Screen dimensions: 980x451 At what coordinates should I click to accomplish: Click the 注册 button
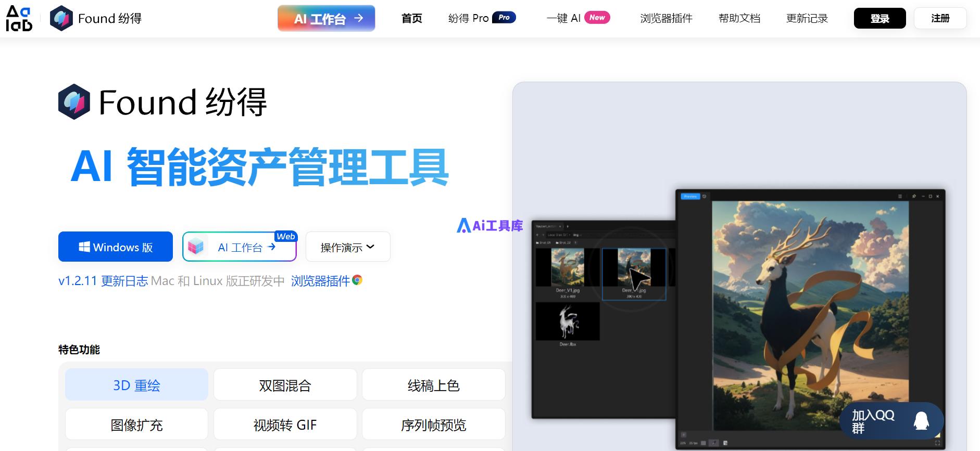(x=940, y=19)
